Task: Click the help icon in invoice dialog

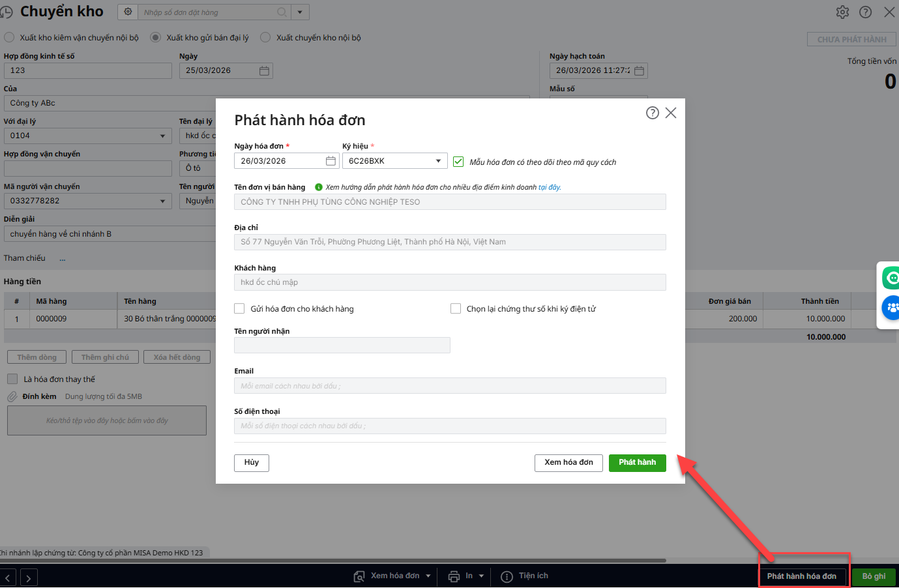Action: [x=652, y=113]
